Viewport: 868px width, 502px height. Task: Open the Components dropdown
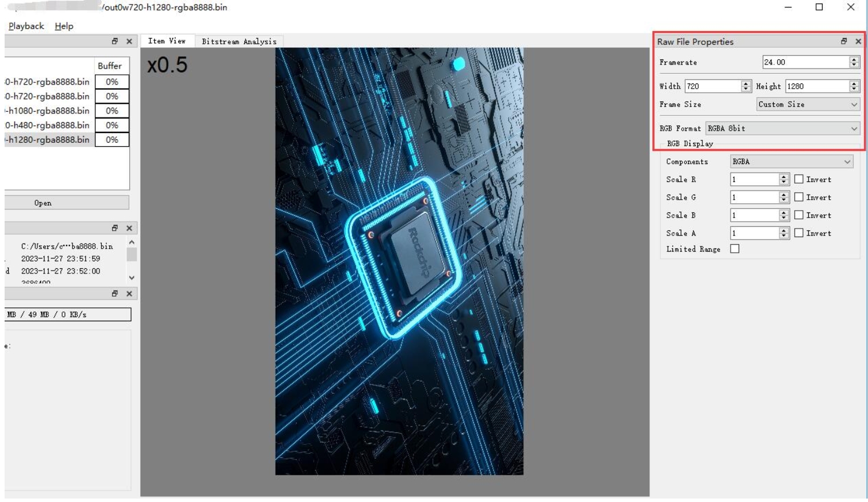coord(791,162)
